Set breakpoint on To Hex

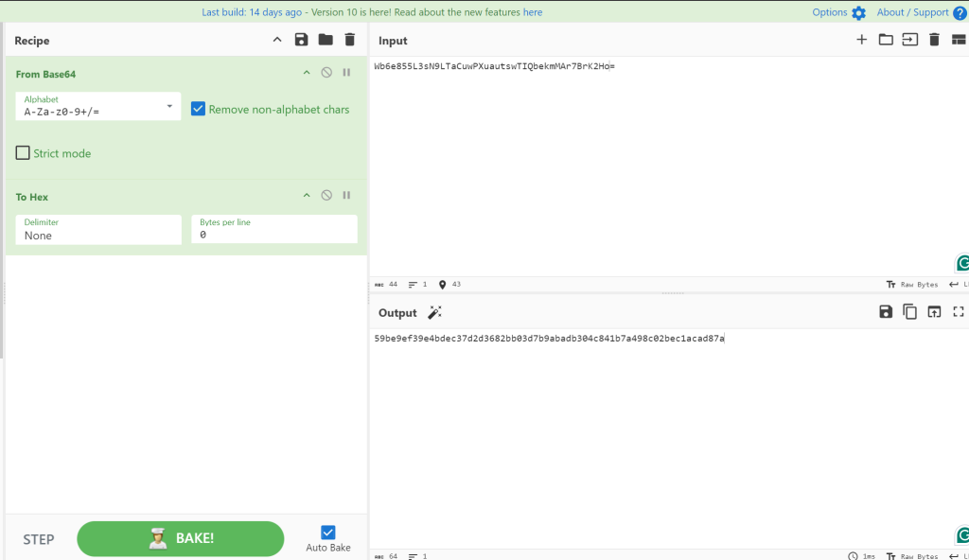(346, 195)
